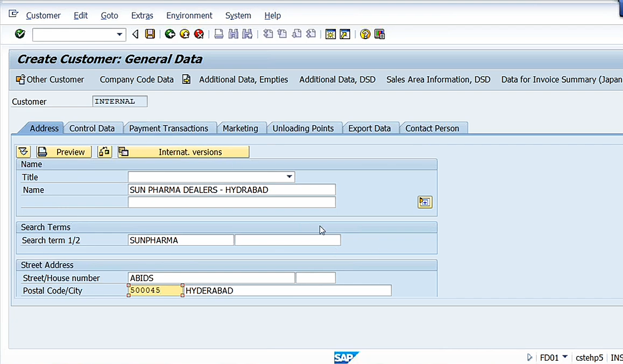
Task: Switch to the Payment Transactions tab
Action: (168, 128)
